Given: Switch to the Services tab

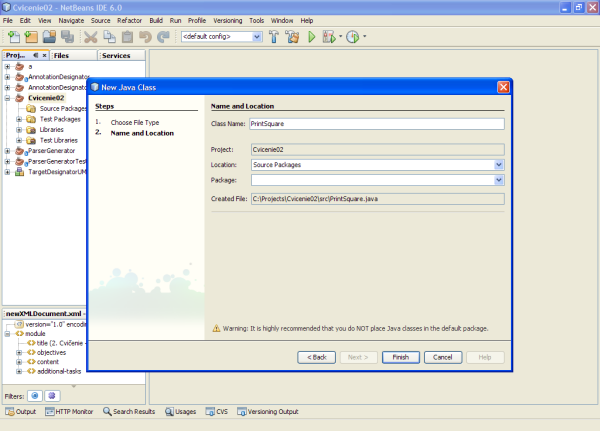Looking at the screenshot, I should point(121,56).
